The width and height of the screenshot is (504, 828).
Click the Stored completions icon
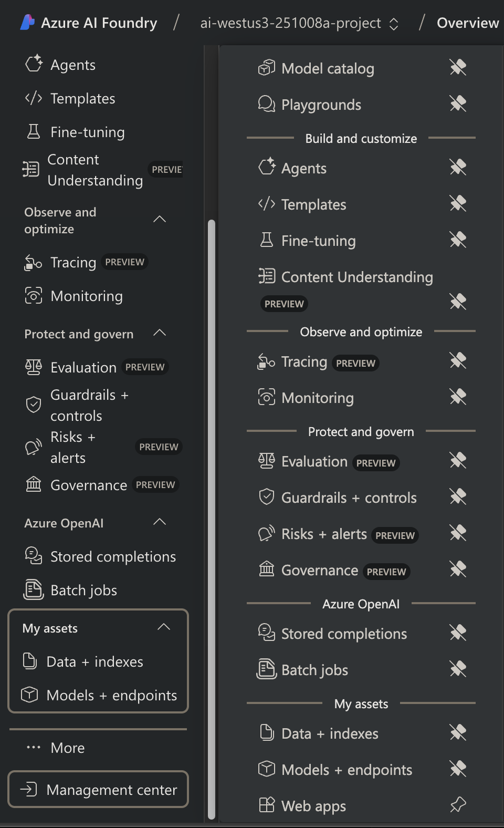33,556
